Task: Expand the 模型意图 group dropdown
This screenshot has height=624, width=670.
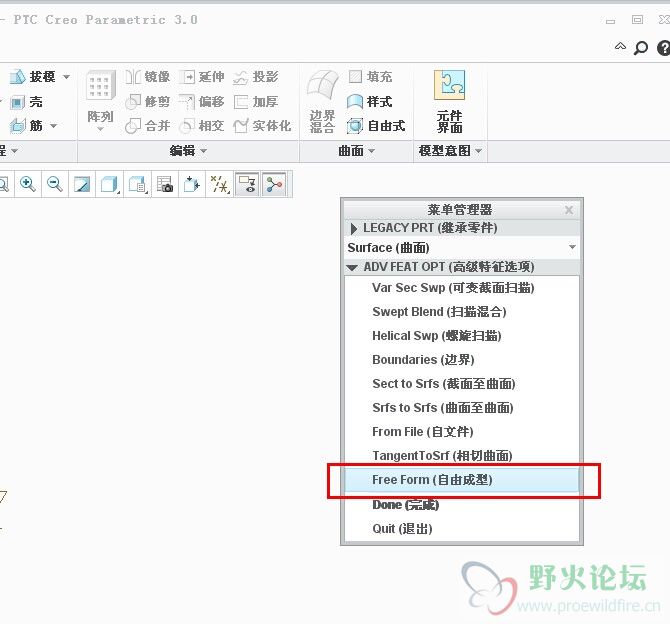Action: pos(479,151)
